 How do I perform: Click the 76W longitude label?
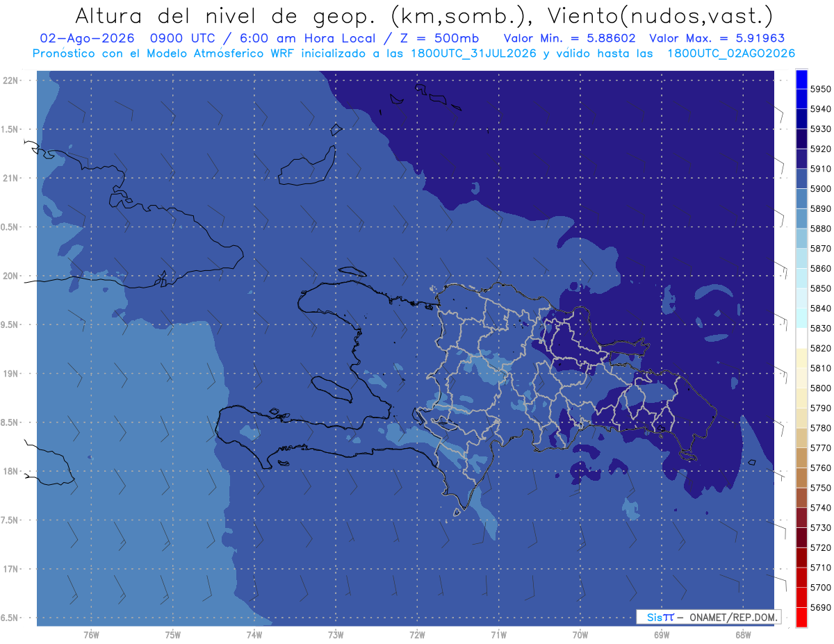[91, 634]
